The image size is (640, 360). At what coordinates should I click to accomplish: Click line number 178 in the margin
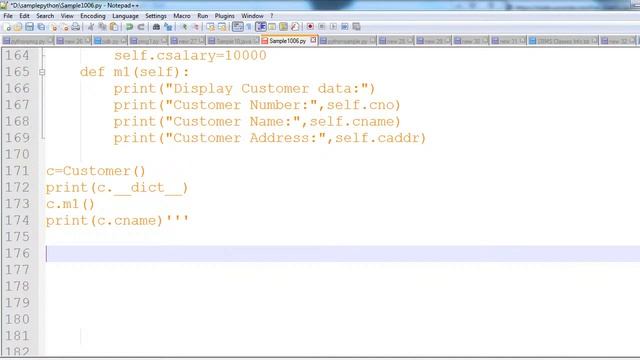coord(17,287)
